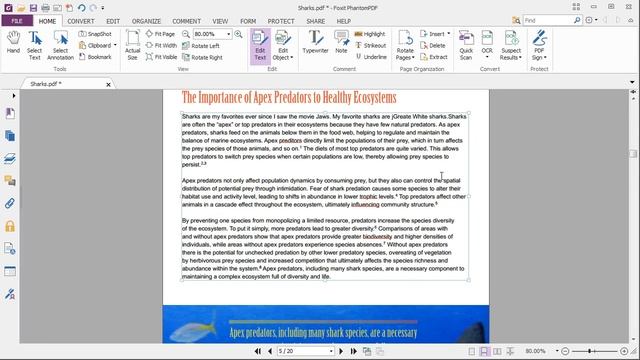Open the Security lock panel
Screen dimensions: 640x360
click(10, 226)
